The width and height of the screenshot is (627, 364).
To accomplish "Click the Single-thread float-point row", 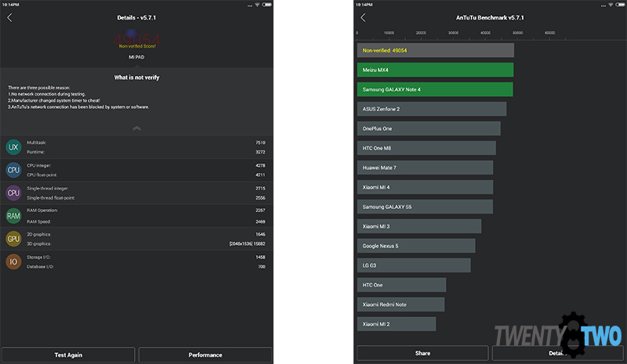I will click(146, 198).
